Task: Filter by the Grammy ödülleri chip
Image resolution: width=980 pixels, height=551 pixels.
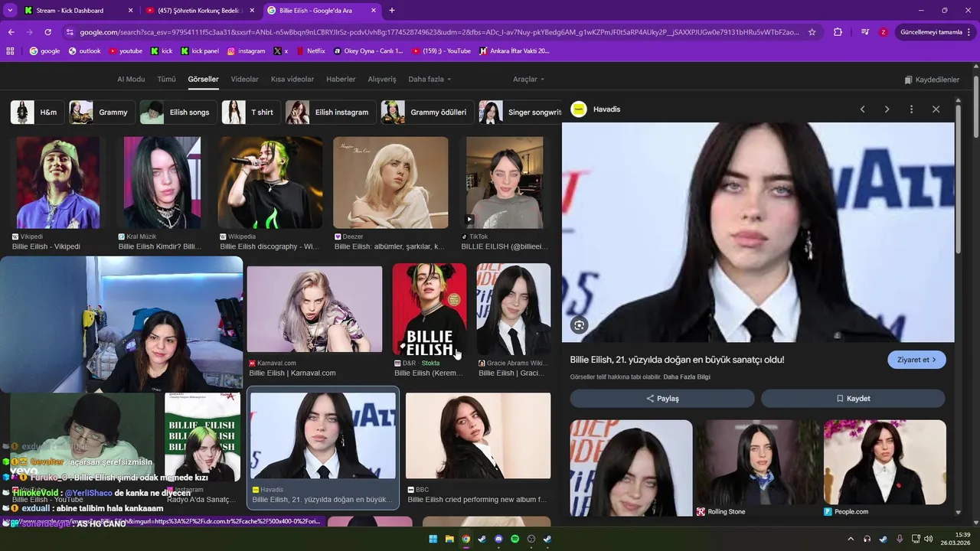Action: [x=427, y=112]
